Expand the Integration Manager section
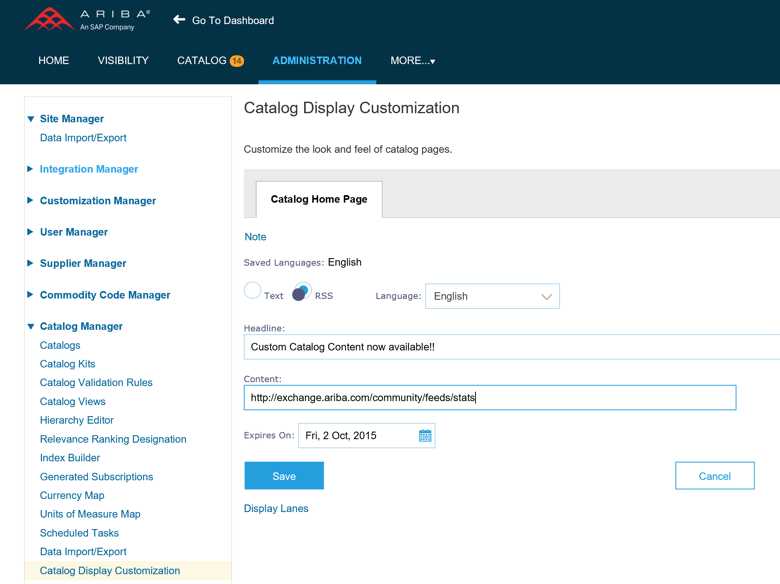 point(30,169)
